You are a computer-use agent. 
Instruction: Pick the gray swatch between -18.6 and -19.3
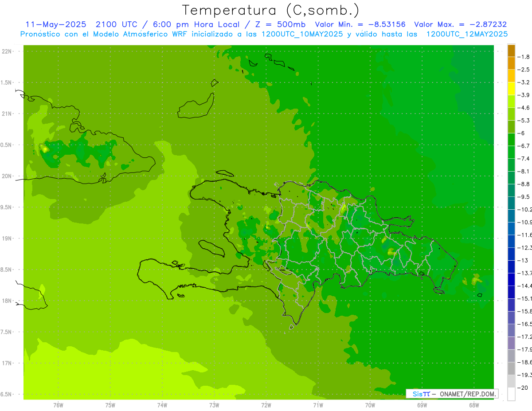click(x=511, y=368)
